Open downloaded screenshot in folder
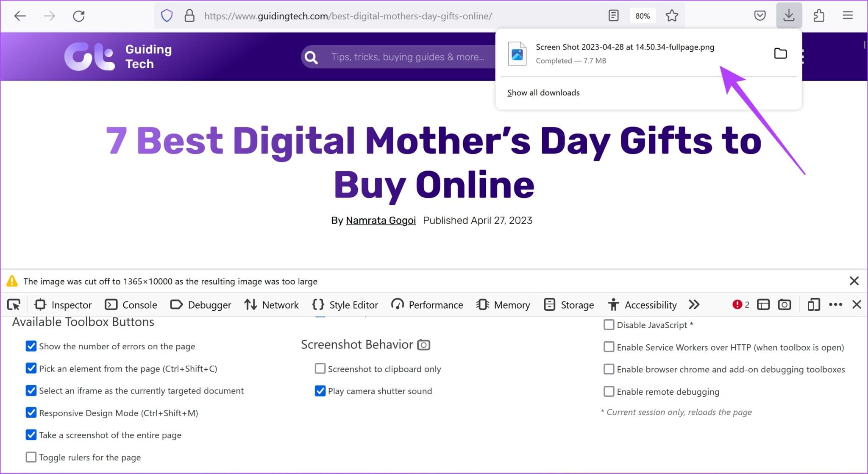This screenshot has width=868, height=474. click(781, 53)
